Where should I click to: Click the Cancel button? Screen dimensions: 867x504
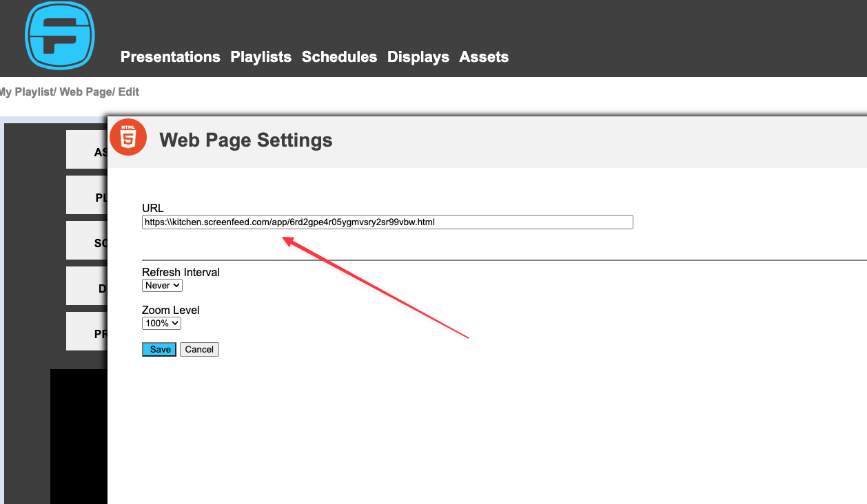click(199, 349)
